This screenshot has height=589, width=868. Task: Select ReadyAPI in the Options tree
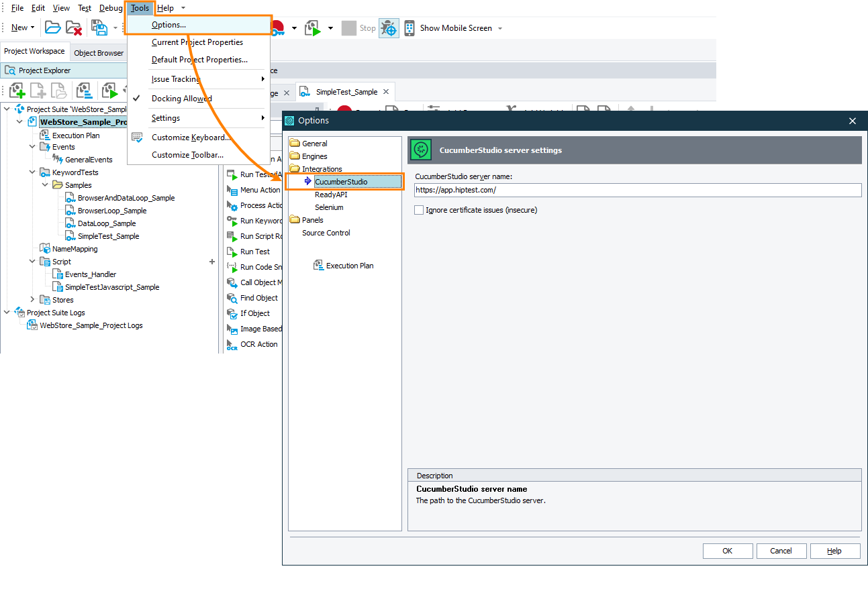(x=331, y=195)
